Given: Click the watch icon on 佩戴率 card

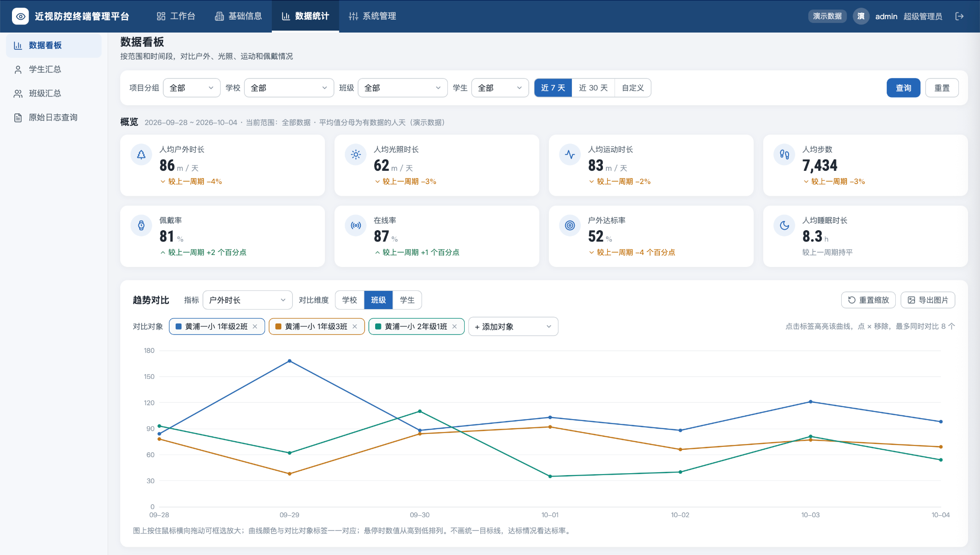Looking at the screenshot, I should [x=141, y=225].
